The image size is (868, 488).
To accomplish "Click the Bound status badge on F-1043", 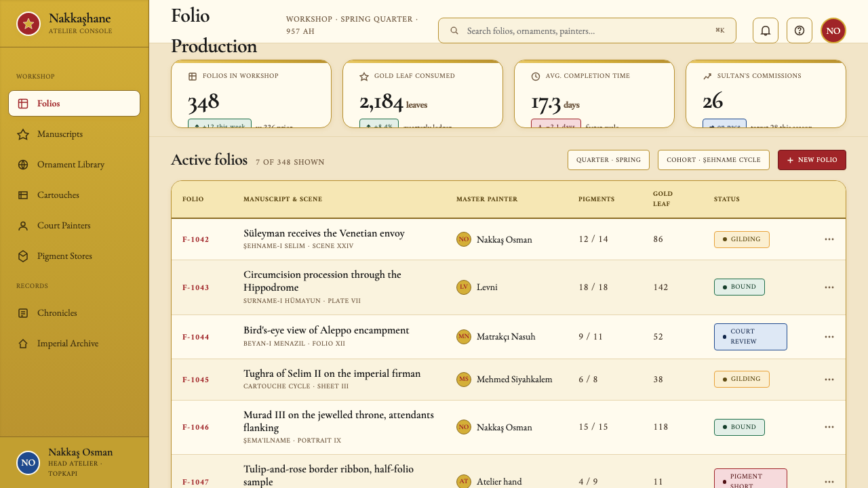I will click(x=739, y=287).
